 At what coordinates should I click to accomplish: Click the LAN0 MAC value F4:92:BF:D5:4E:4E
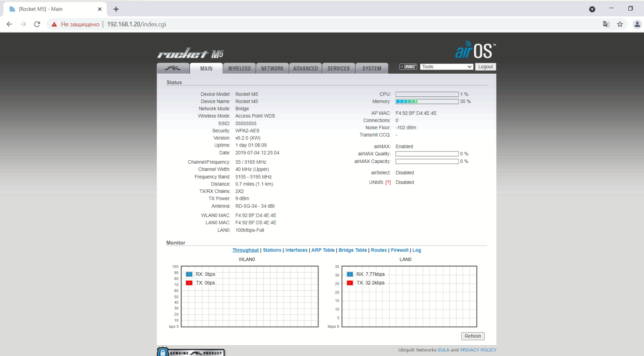pos(256,223)
